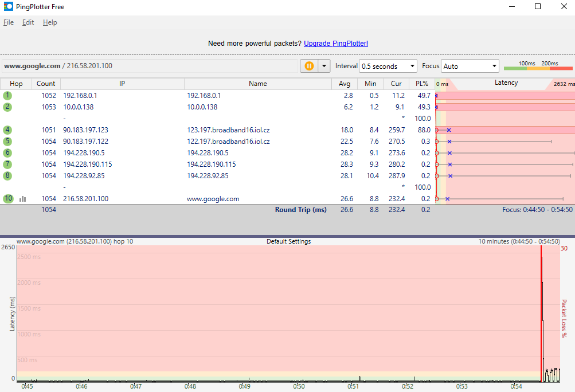Click the Avg column header
Screen dimensions: 575x392
click(344, 84)
